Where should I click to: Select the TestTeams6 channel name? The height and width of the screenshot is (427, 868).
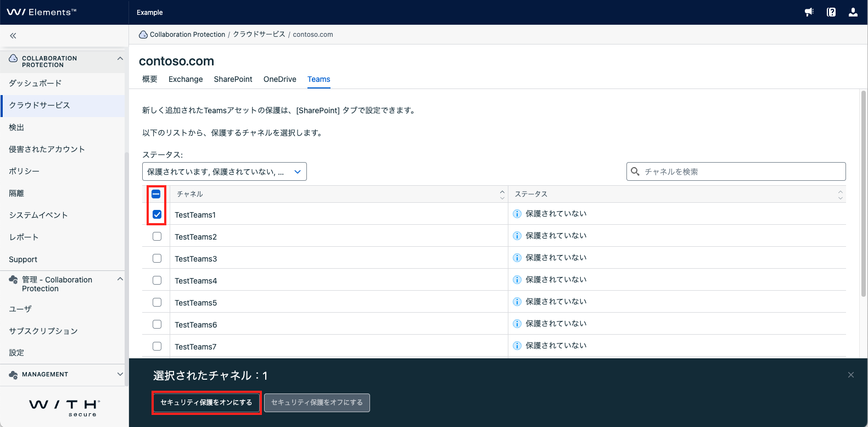pyautogui.click(x=196, y=325)
